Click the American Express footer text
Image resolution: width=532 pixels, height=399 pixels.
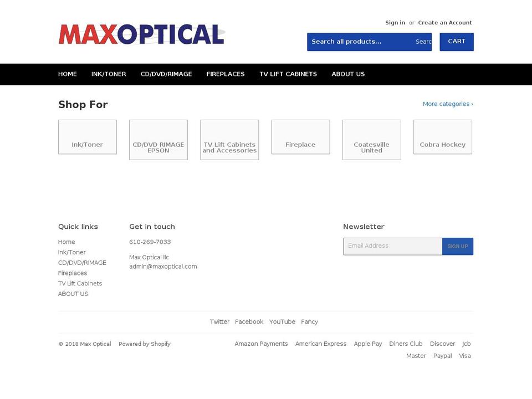click(x=321, y=344)
